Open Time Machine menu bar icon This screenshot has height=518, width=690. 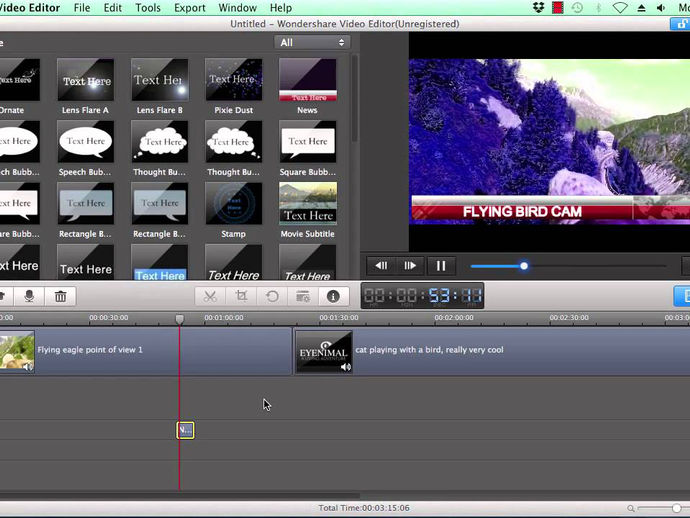pos(577,7)
